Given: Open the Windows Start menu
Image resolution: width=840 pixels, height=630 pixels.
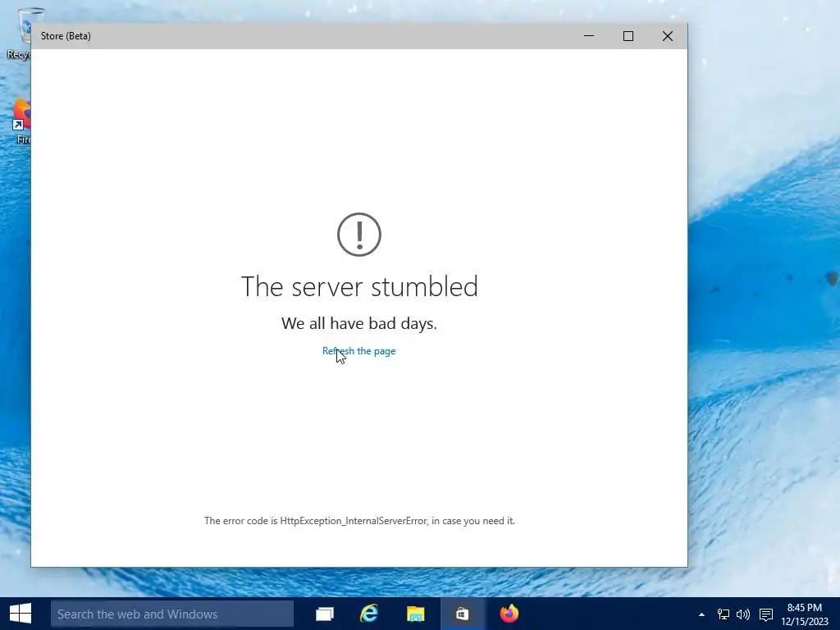Looking at the screenshot, I should [x=21, y=614].
